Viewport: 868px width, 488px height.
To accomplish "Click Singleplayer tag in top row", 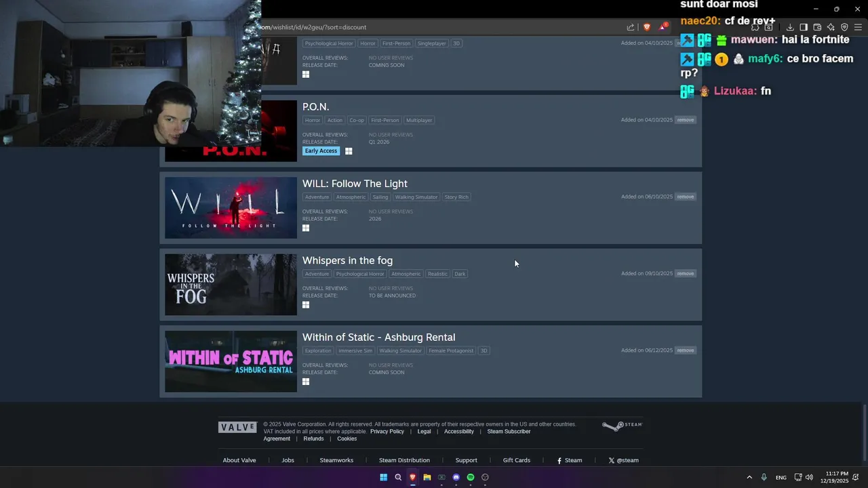I will coord(432,43).
